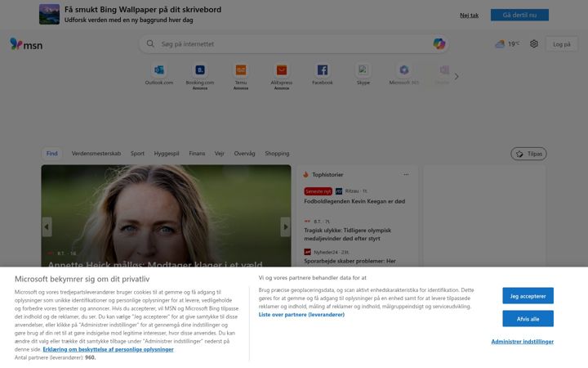Open Copilot from the search bar icon
The width and height of the screenshot is (588, 368).
coord(439,44)
